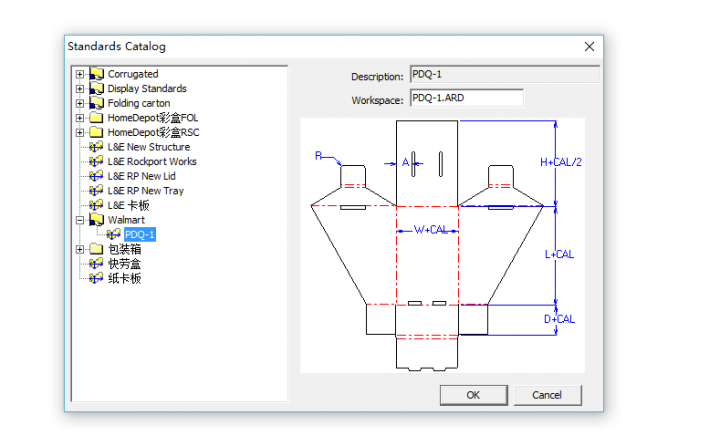Expand the Folding carton tree node
This screenshot has height=436, width=720.
pyautogui.click(x=80, y=103)
